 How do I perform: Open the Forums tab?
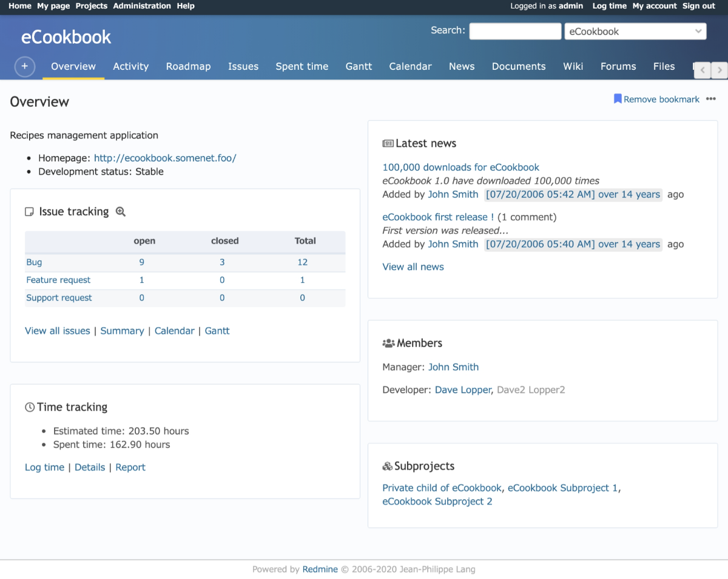(x=618, y=66)
